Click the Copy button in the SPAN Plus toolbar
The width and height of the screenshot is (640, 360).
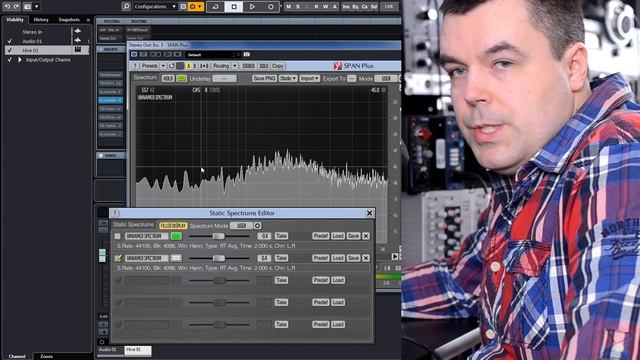(x=278, y=66)
